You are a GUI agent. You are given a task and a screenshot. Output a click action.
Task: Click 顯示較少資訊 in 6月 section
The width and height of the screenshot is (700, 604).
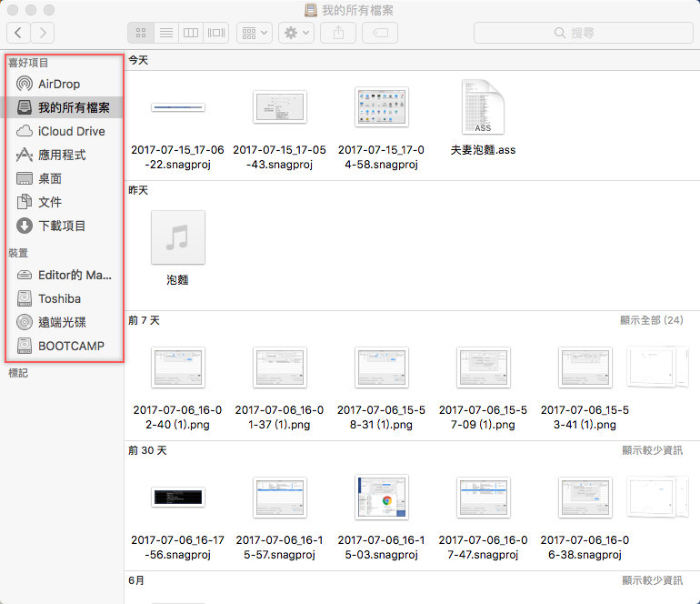coord(652,580)
